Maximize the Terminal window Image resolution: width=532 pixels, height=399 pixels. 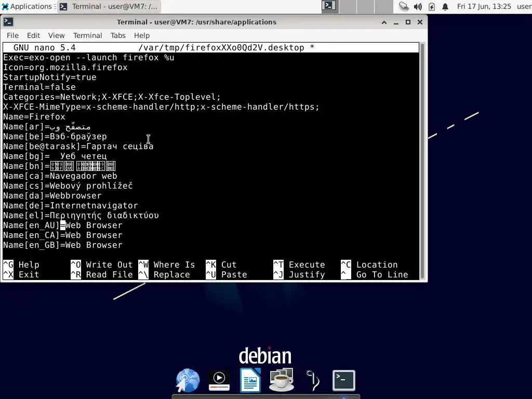[408, 22]
